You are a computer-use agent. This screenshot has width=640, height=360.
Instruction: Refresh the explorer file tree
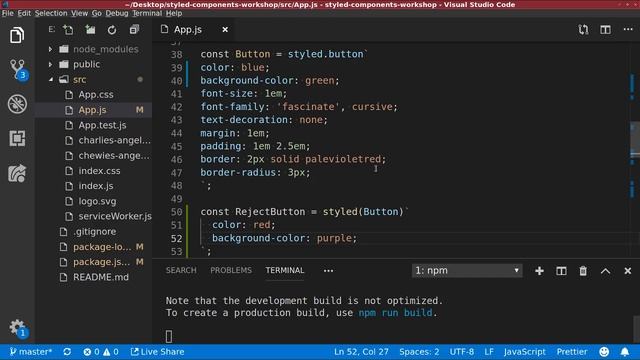coord(112,30)
